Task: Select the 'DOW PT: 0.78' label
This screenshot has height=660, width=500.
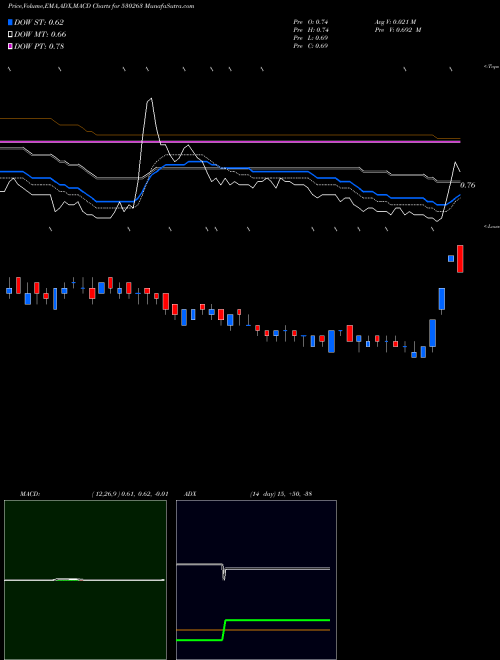Action: tap(39, 46)
